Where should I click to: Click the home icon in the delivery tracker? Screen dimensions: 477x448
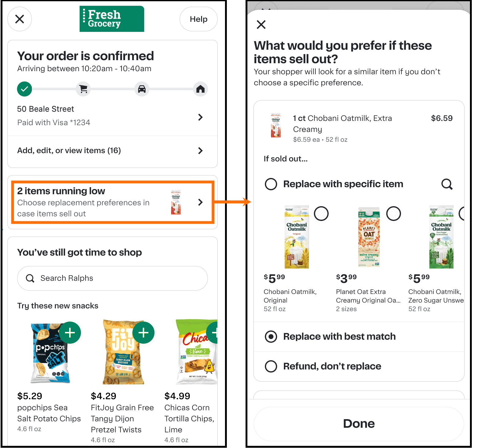tap(200, 89)
